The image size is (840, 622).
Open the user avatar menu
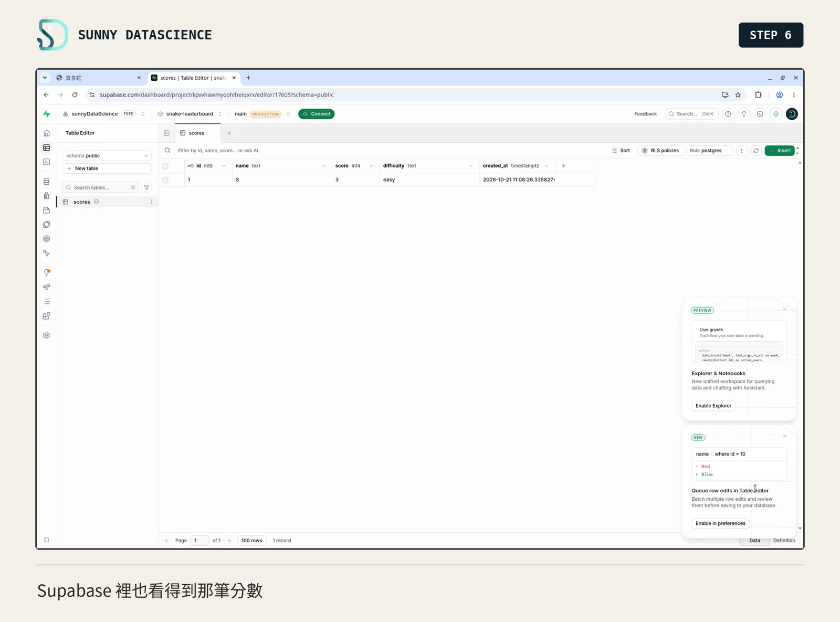tap(792, 114)
